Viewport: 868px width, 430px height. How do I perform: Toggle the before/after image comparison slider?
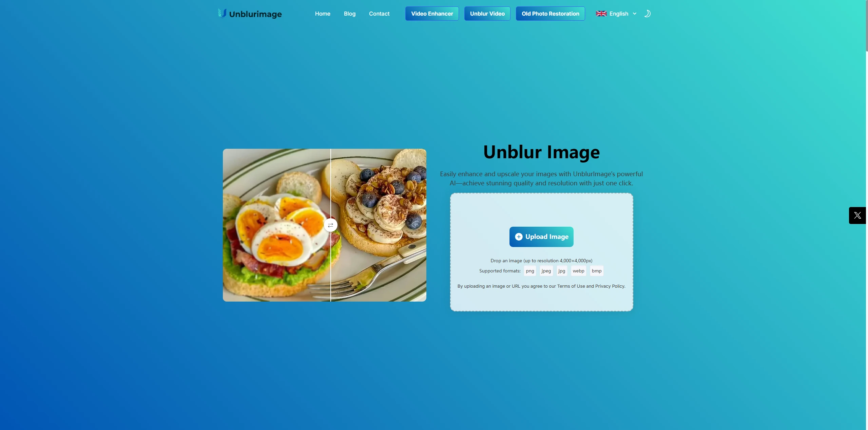[330, 224]
